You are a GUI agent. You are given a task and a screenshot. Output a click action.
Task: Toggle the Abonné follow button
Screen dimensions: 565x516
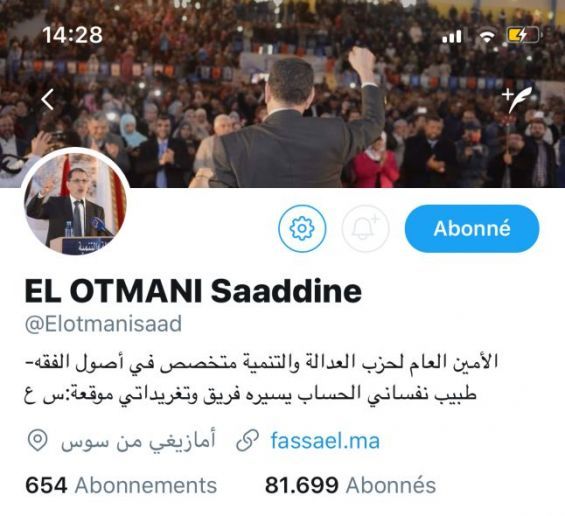(472, 228)
